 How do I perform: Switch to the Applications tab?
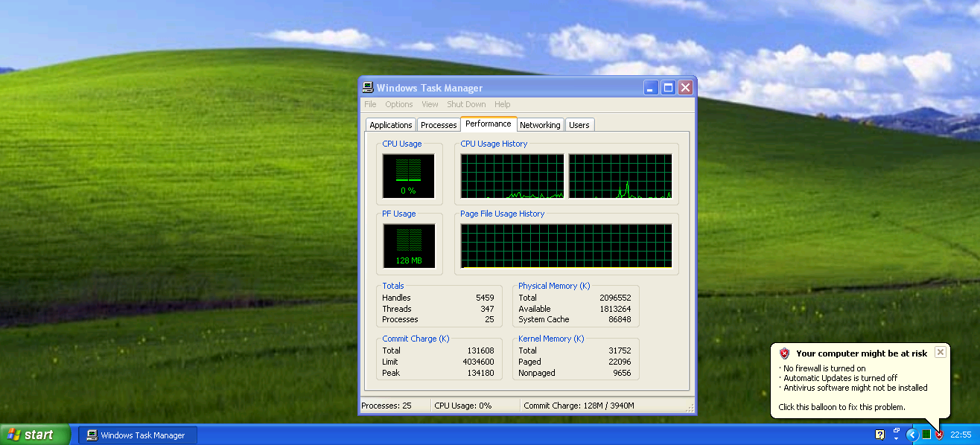391,125
